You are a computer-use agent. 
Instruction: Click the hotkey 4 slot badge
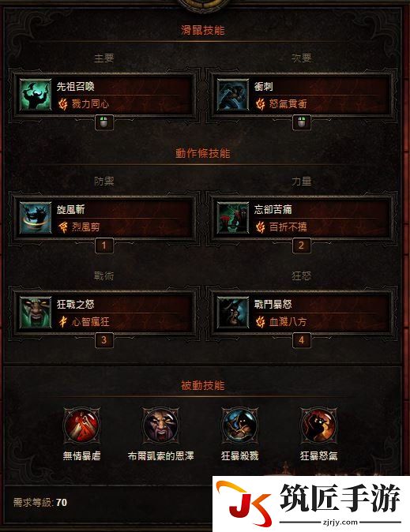click(302, 340)
